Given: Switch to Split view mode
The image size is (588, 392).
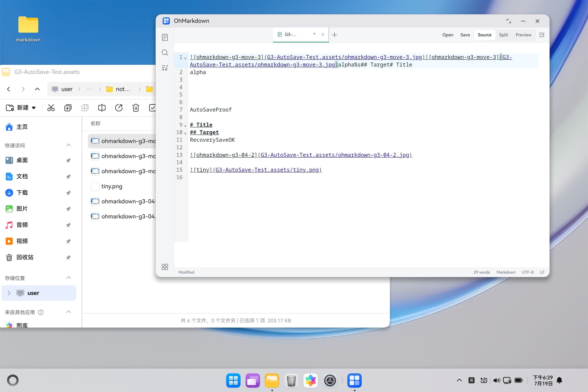Looking at the screenshot, I should click(x=504, y=35).
